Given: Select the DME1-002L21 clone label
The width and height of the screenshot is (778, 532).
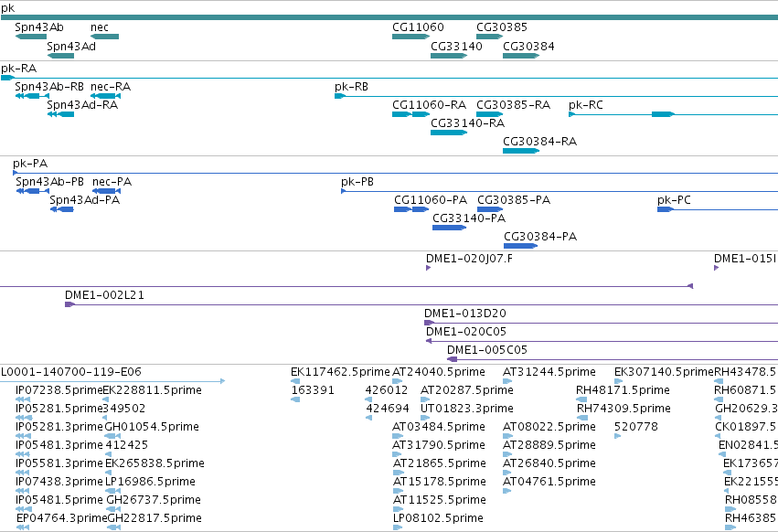Looking at the screenshot, I should 105,295.
